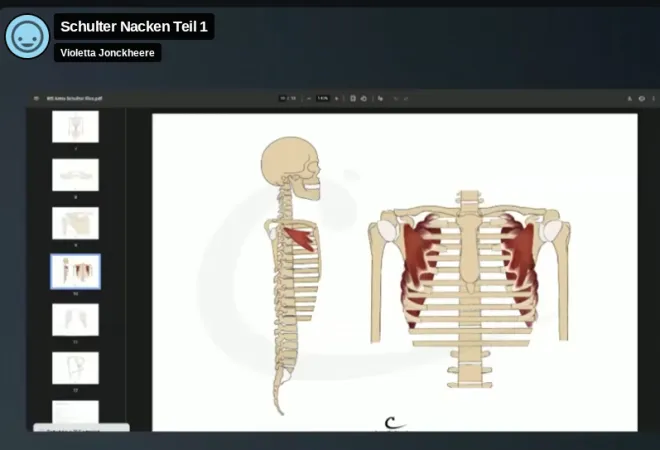Click the zoom percentage field
This screenshot has width=660, height=450.
click(322, 99)
